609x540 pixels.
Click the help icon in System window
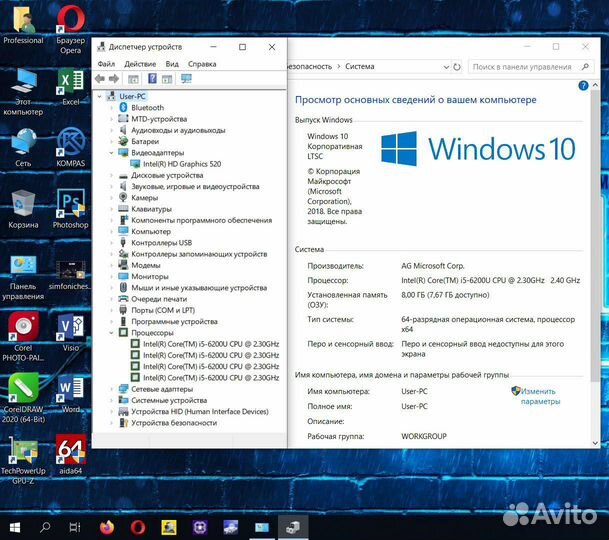(583, 85)
